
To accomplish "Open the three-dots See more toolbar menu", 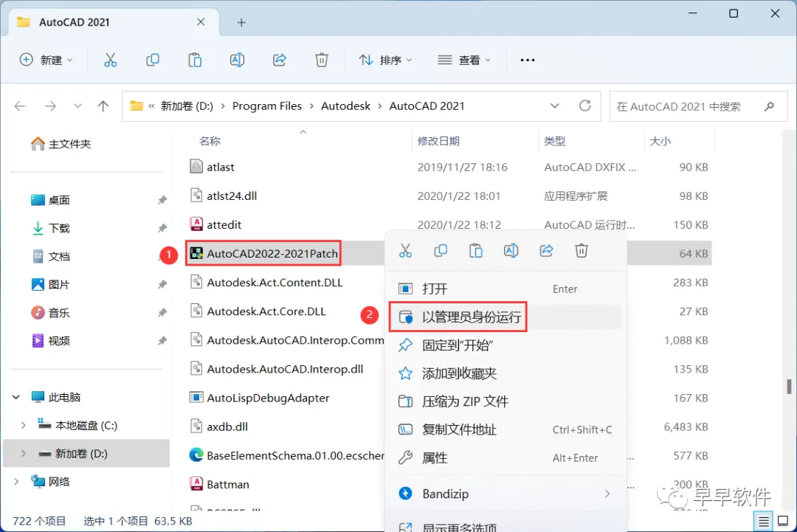I will (528, 60).
